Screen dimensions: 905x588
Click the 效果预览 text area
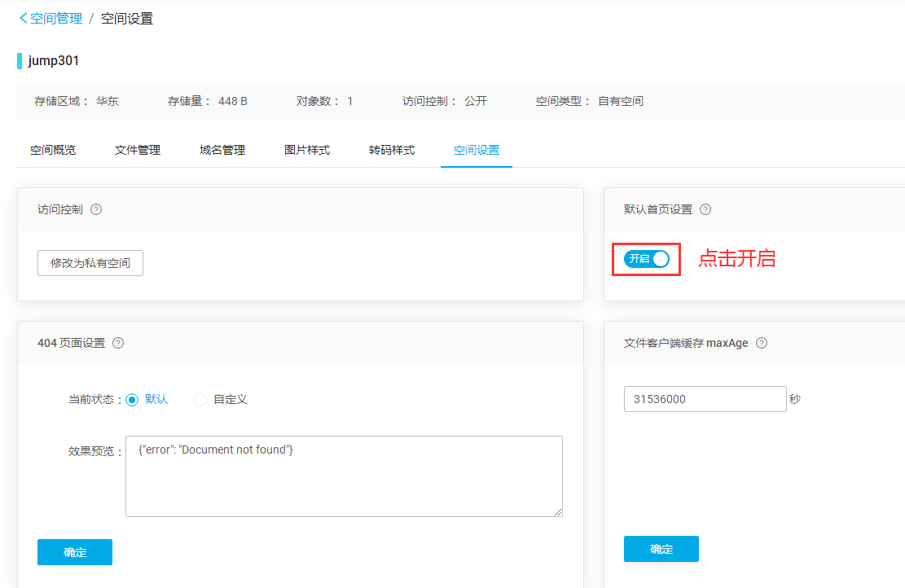tap(344, 476)
